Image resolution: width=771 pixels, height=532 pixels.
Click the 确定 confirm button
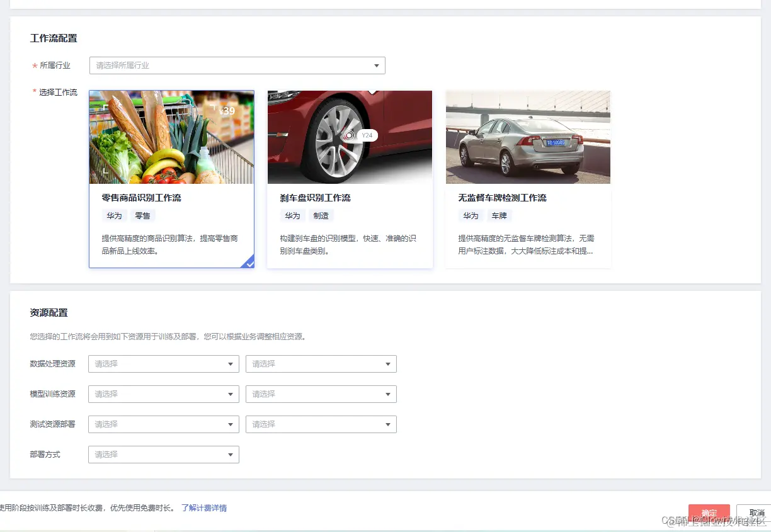coord(709,512)
